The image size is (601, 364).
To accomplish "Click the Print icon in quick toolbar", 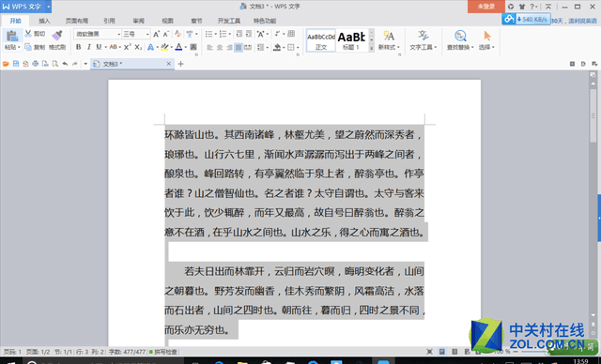I will tap(36, 64).
